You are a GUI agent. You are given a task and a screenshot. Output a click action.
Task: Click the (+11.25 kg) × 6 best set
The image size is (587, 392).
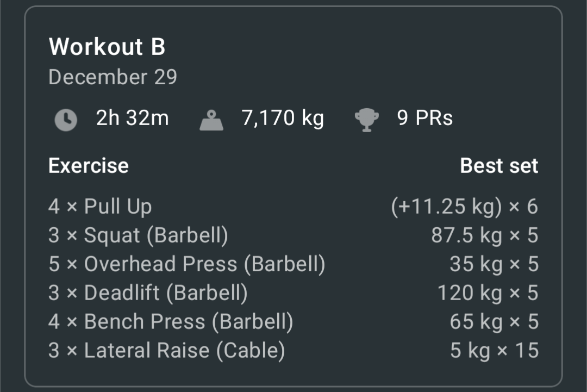tap(465, 207)
